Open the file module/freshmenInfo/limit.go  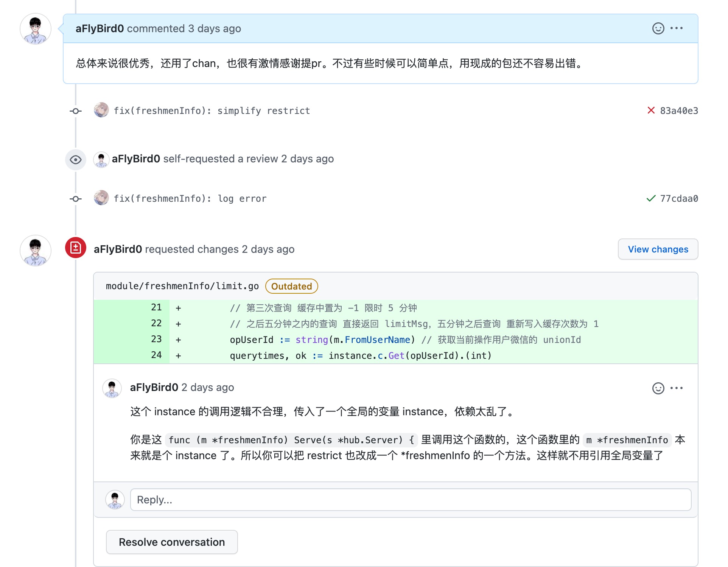pyautogui.click(x=182, y=286)
